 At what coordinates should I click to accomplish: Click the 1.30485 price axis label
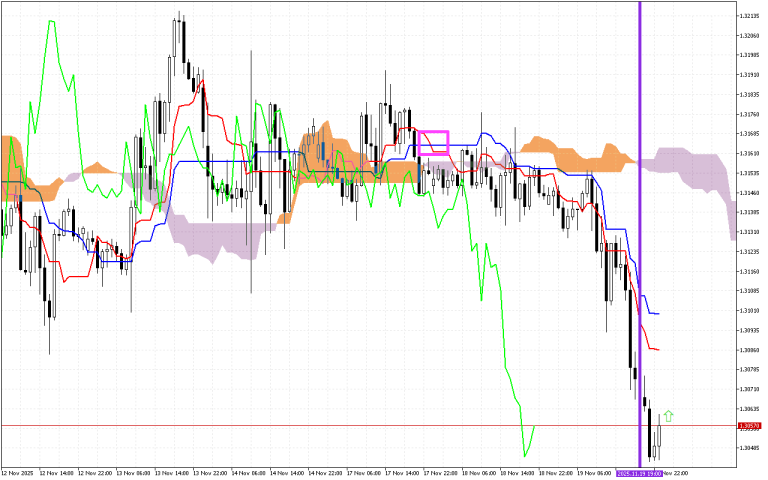pyautogui.click(x=749, y=448)
